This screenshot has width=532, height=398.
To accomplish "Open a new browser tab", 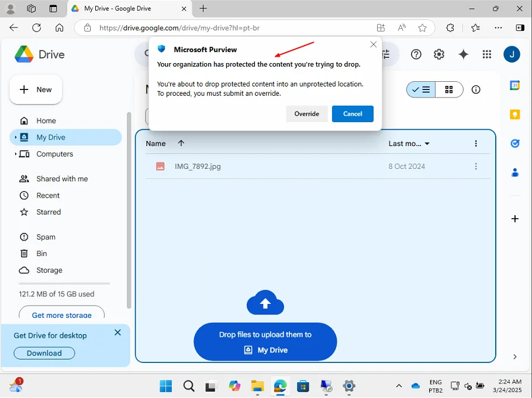I will pos(203,9).
